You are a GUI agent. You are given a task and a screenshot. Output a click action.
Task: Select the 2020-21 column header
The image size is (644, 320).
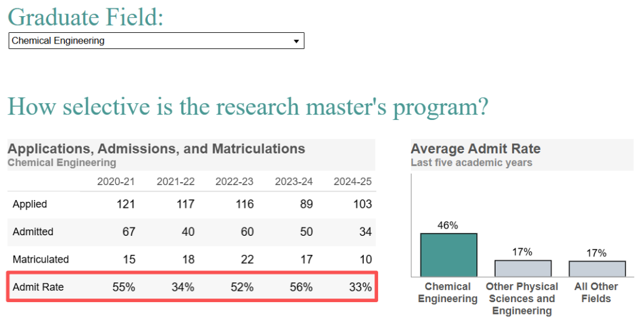coord(116,181)
